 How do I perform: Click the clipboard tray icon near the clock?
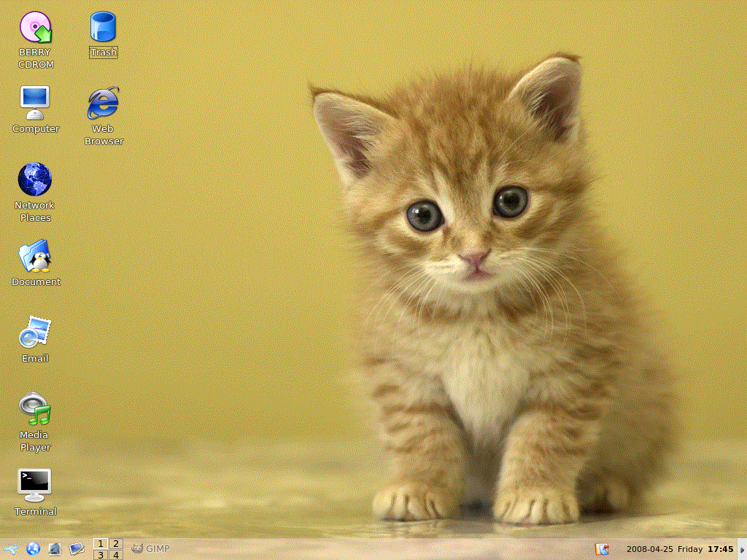[x=602, y=549]
